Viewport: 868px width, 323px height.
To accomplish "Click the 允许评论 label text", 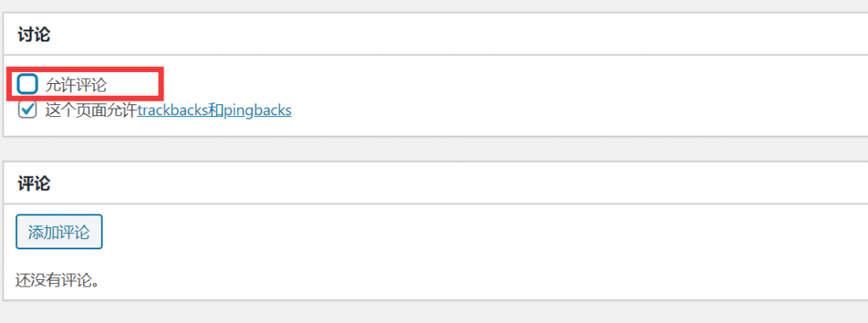I will pos(75,85).
